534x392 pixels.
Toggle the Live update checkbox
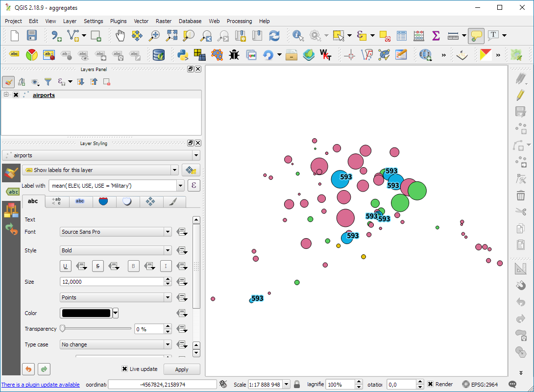[125, 369]
